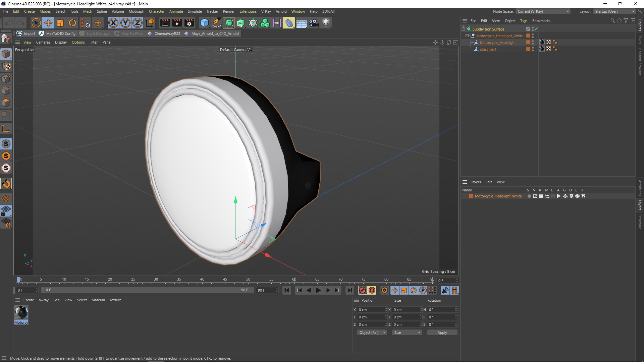The image size is (644, 362).
Task: Switch to Model mode in left palette
Action: coord(6,54)
